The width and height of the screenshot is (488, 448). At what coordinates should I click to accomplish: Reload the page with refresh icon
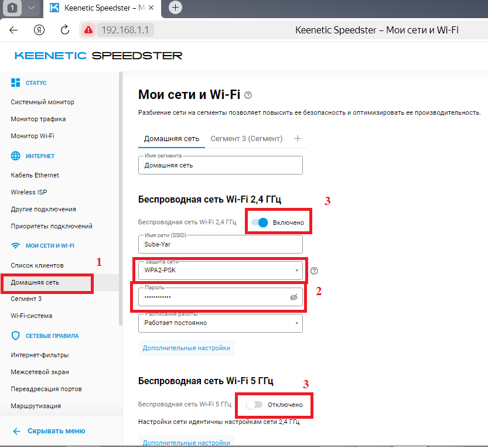coord(65,30)
